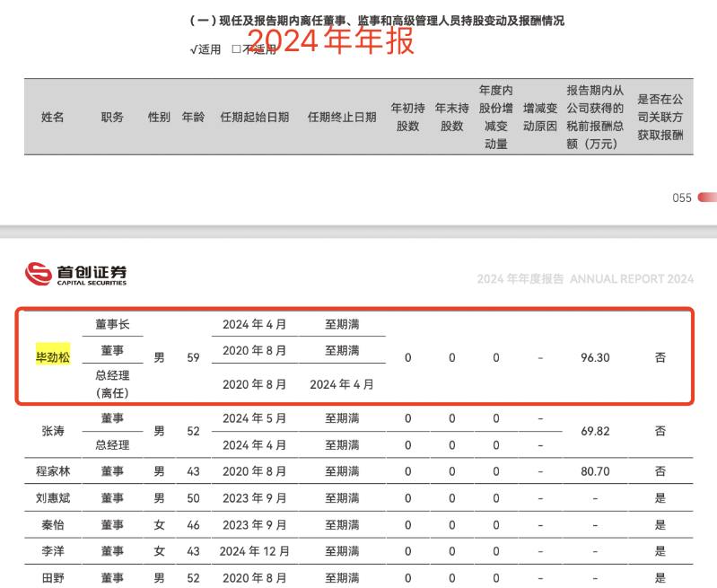This screenshot has width=717, height=588.
Task: Click the 69.82 remuneration amount
Action: tap(595, 431)
